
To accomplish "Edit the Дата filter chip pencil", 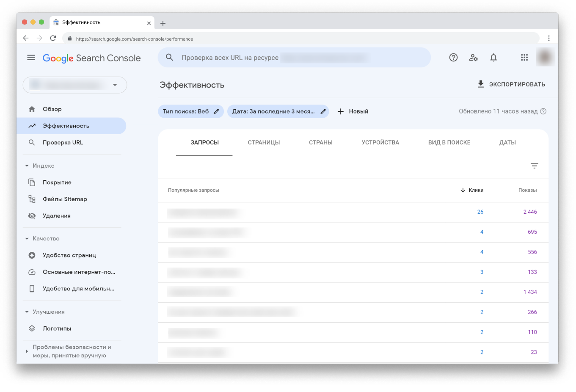I will point(323,111).
